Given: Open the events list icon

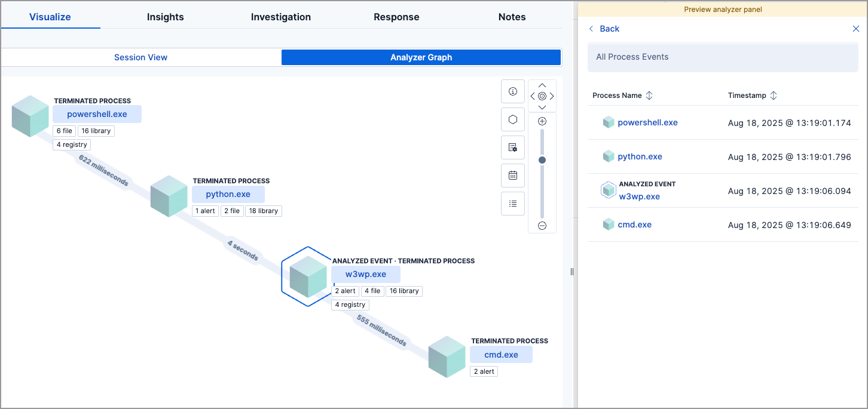Looking at the screenshot, I should 512,203.
